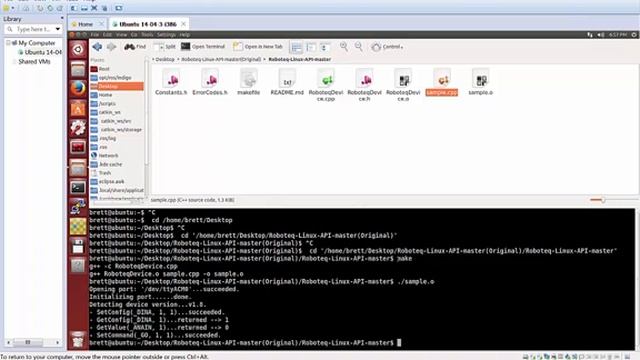Zoom out on file icons
640x360 pixels.
(x=358, y=47)
